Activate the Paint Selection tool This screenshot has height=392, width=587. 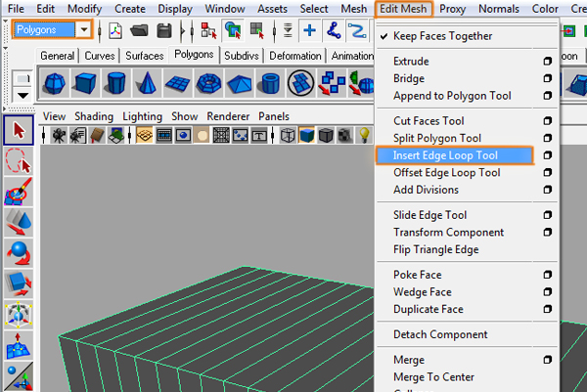pyautogui.click(x=19, y=194)
